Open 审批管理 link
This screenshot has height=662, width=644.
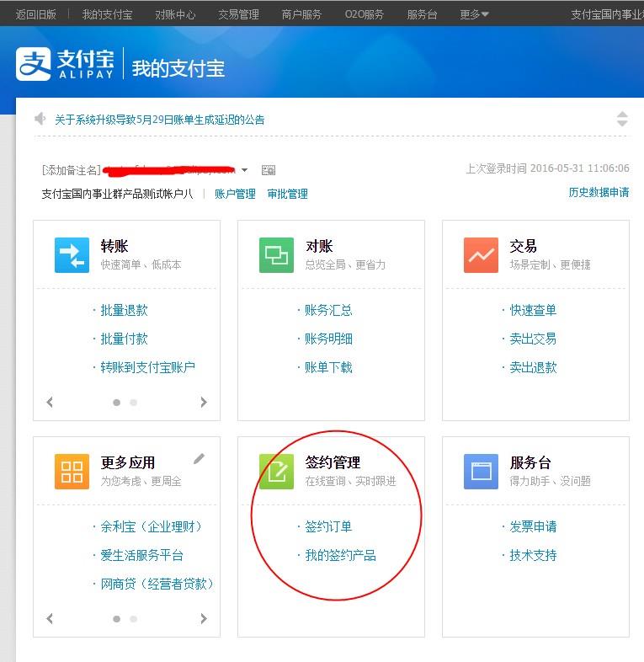(287, 194)
